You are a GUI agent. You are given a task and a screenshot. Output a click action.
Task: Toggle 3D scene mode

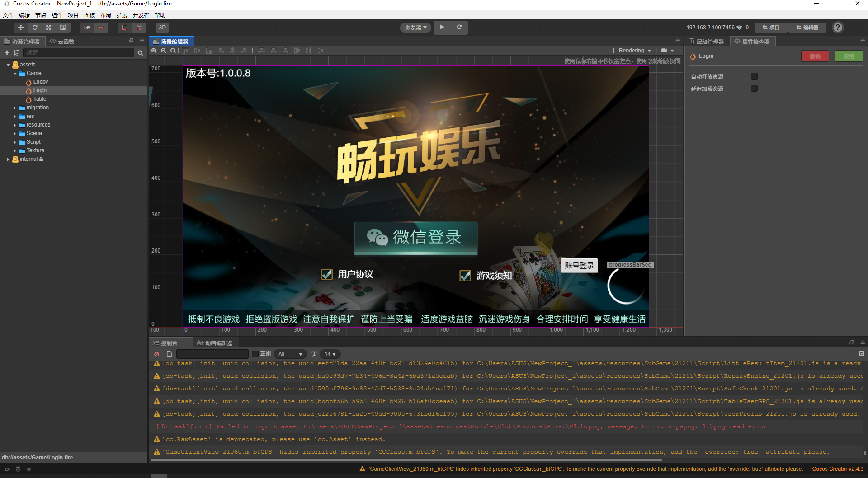point(162,28)
